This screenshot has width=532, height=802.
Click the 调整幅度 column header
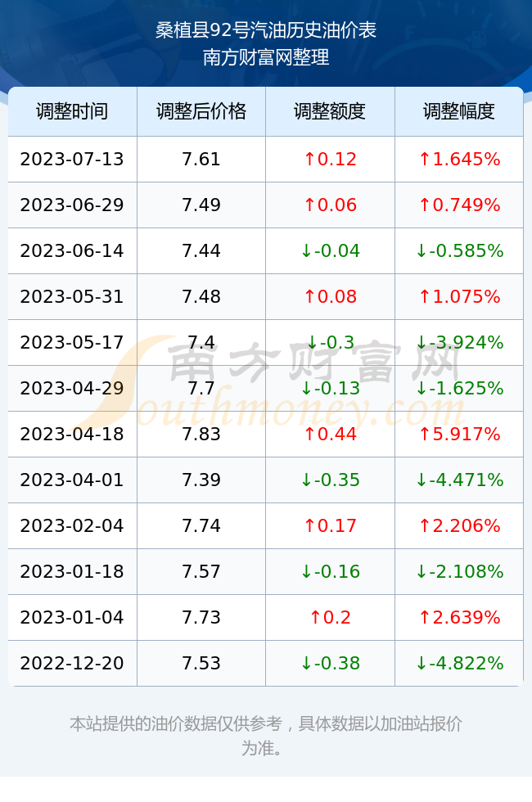[459, 111]
